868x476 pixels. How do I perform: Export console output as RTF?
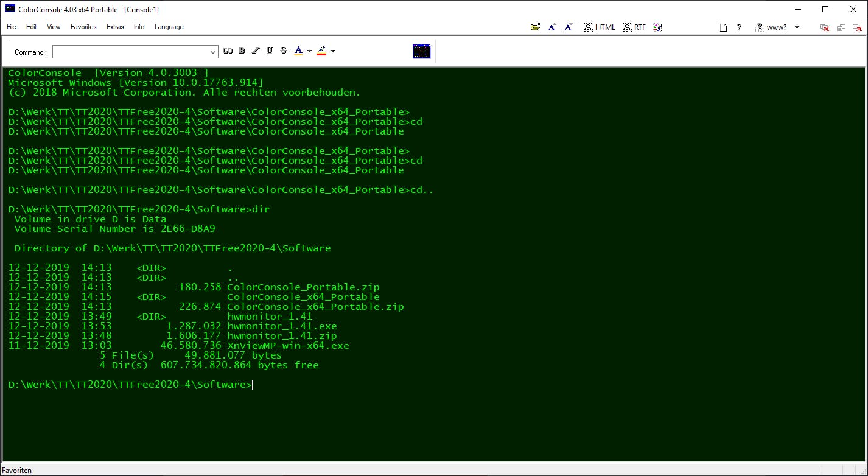coord(634,27)
